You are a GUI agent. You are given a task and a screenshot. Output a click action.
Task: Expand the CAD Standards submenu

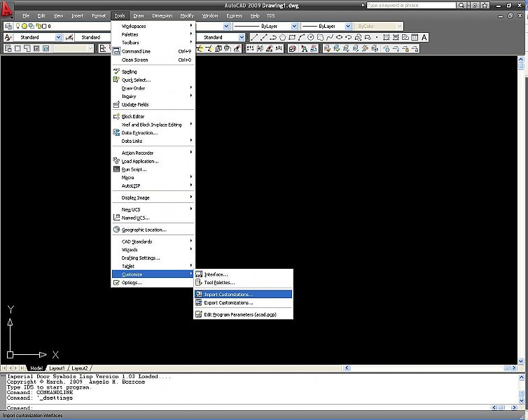point(153,241)
